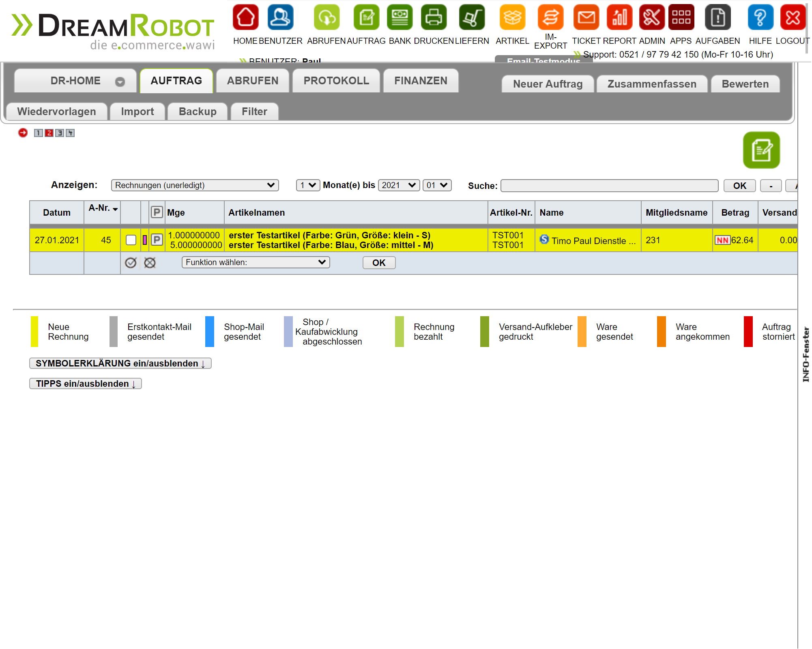This screenshot has height=649, width=812.
Task: Click the Neuer Auftrag button
Action: click(547, 84)
